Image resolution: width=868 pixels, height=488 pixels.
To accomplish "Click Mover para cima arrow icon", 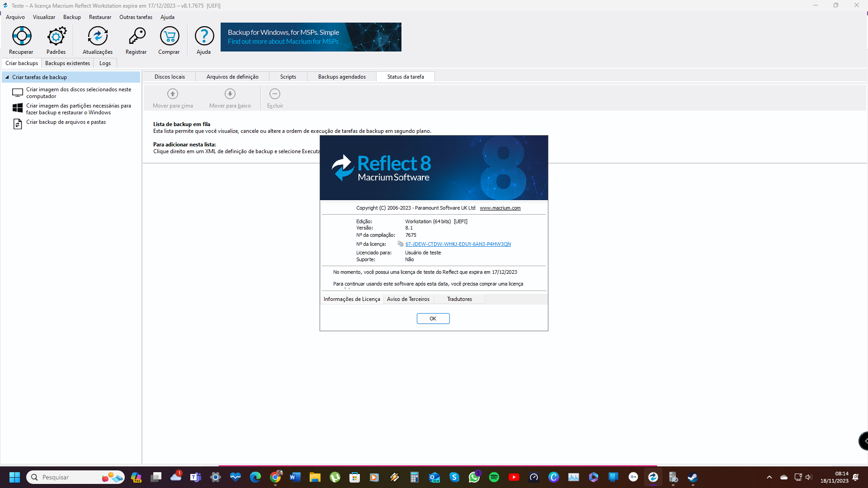I will point(173,94).
